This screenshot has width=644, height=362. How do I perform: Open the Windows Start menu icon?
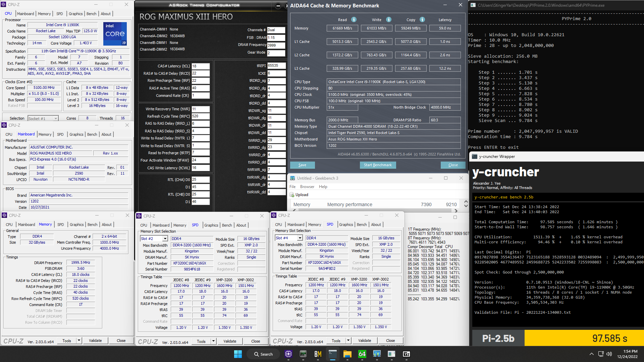coord(238,354)
